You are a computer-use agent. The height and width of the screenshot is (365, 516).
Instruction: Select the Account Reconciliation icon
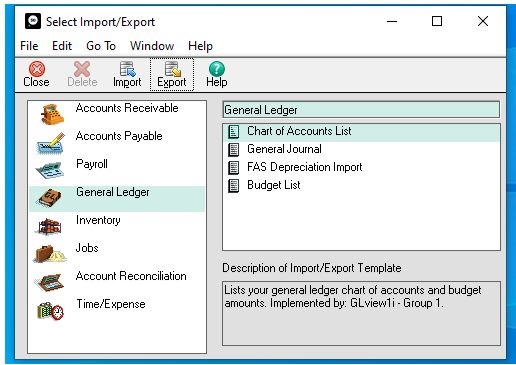tap(49, 282)
